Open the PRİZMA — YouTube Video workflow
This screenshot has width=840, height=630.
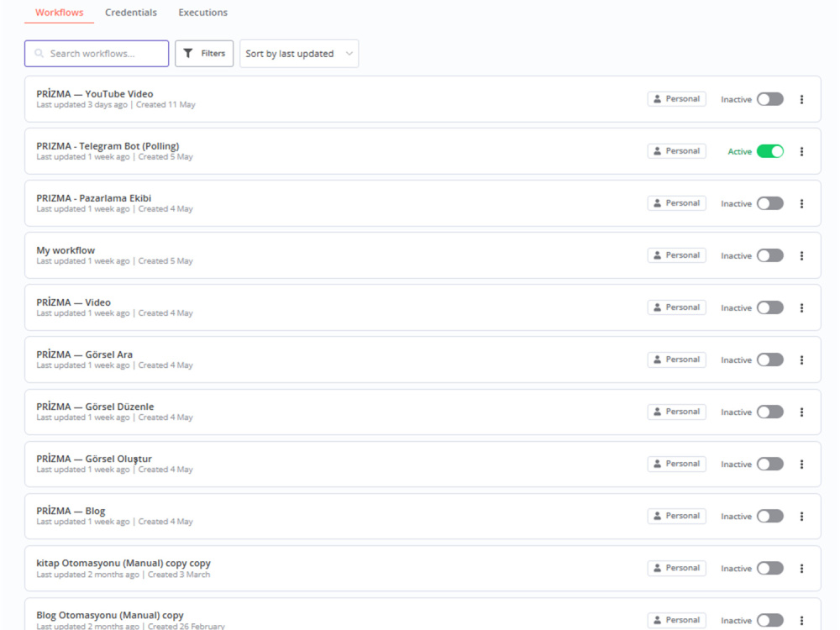tap(423, 99)
